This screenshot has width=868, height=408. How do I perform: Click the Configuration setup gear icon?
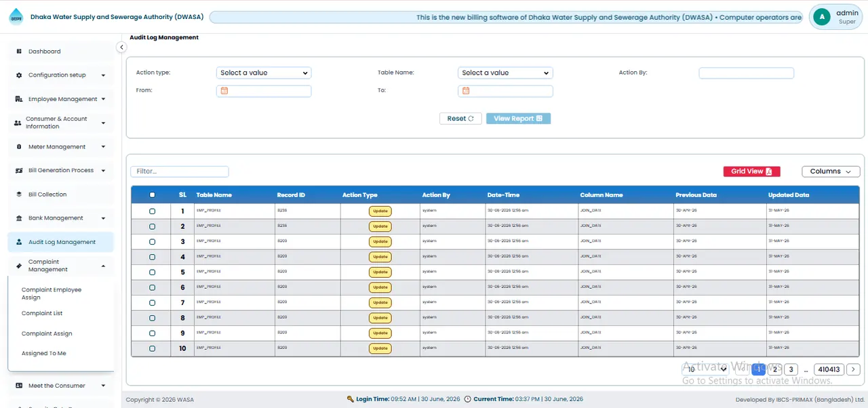pyautogui.click(x=19, y=75)
